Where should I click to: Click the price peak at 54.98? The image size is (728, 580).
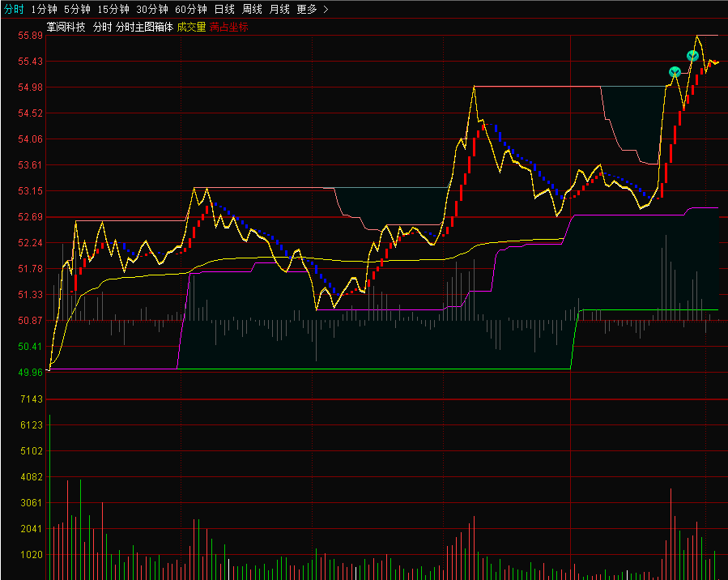click(x=474, y=87)
